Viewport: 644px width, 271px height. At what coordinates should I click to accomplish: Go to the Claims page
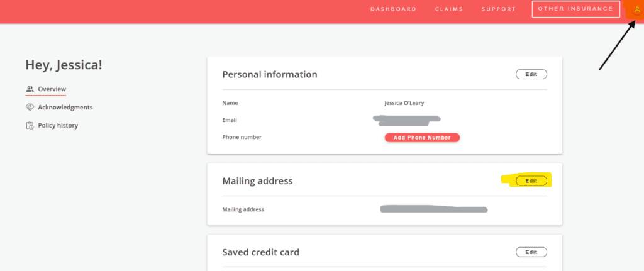coord(449,9)
